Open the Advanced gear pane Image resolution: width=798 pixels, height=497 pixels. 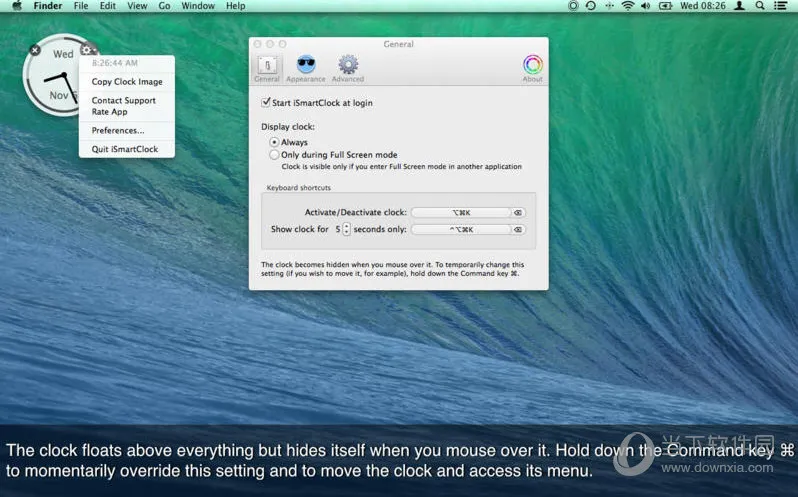point(348,69)
